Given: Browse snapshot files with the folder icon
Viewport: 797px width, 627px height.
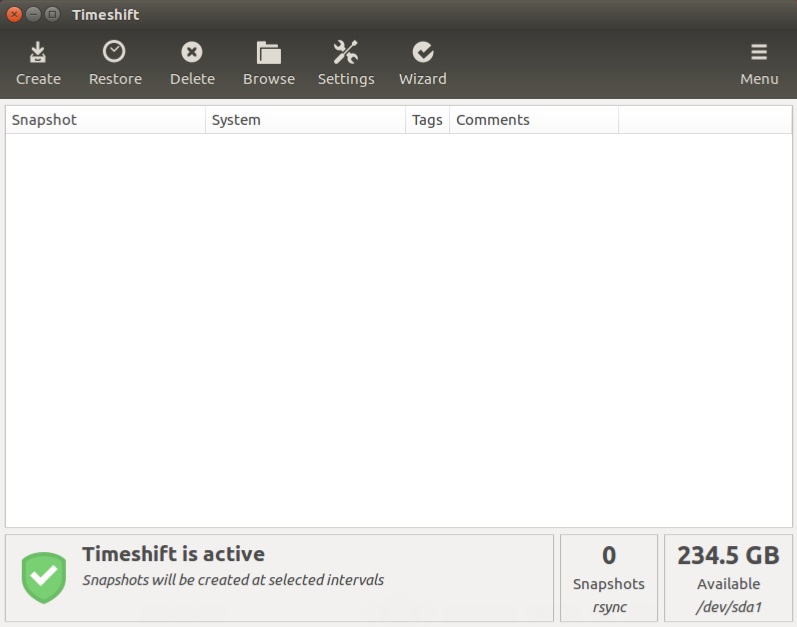Looking at the screenshot, I should pyautogui.click(x=268, y=52).
